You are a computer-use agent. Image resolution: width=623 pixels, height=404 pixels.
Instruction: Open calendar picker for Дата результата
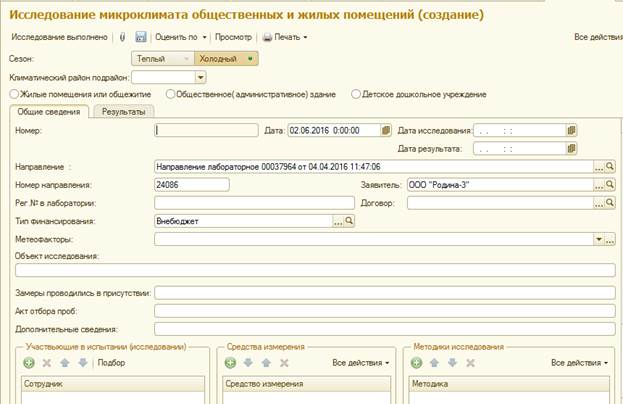pyautogui.click(x=572, y=148)
